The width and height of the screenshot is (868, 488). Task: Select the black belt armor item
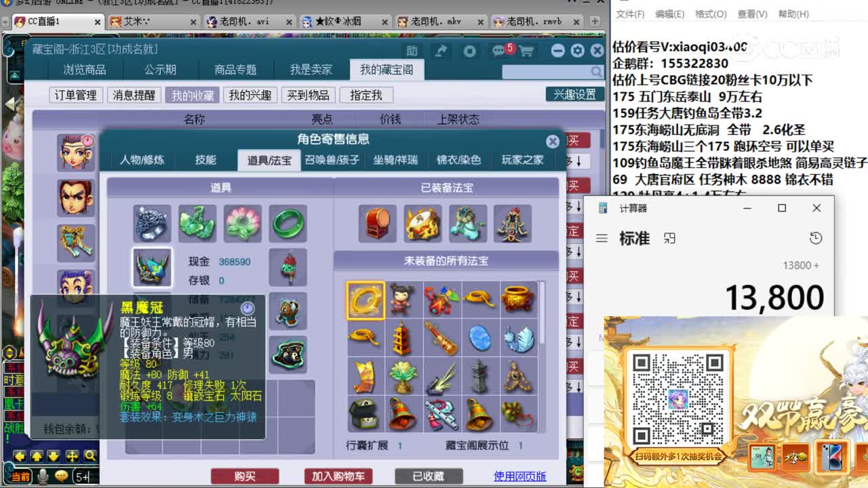point(288,354)
